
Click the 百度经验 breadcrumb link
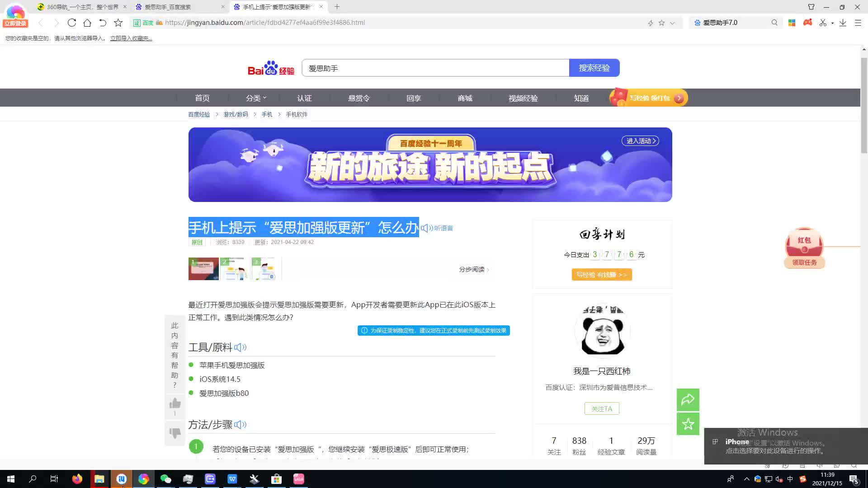[x=199, y=114]
